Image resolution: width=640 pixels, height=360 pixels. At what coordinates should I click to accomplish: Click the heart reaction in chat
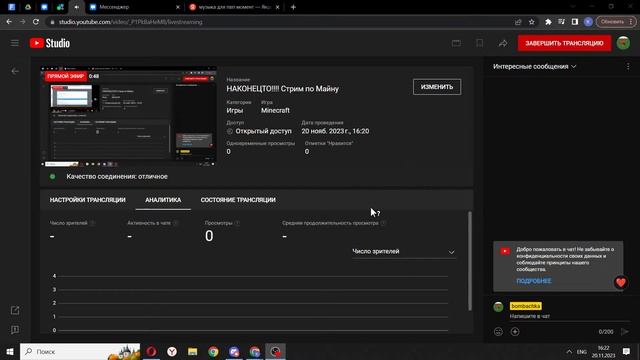[621, 282]
